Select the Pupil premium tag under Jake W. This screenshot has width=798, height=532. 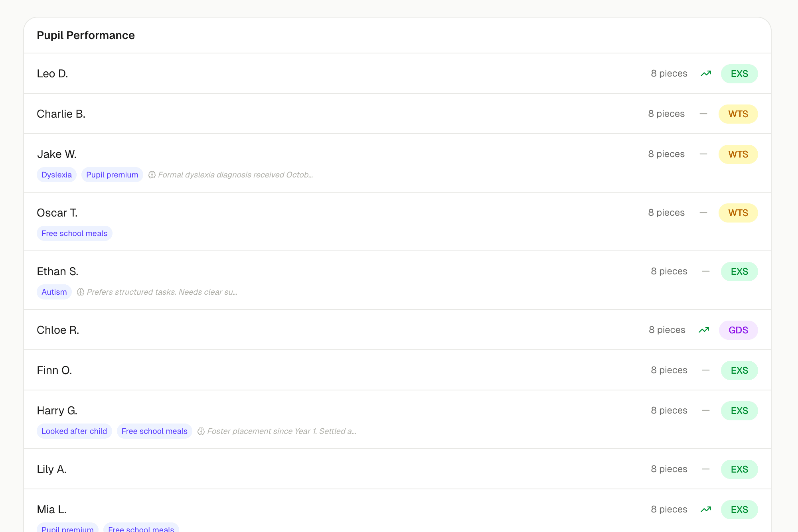click(x=112, y=174)
